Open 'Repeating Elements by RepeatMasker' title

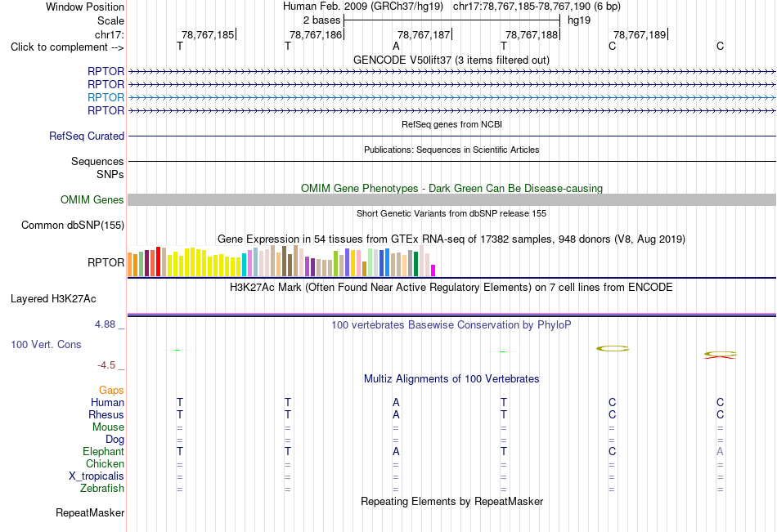[451, 501]
